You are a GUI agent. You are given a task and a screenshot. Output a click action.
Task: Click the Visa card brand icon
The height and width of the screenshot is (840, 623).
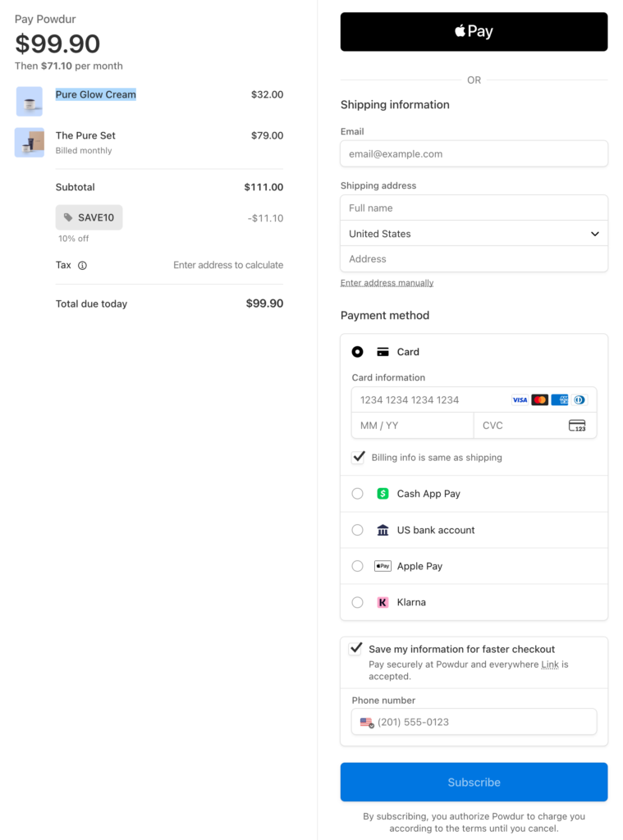coord(520,400)
